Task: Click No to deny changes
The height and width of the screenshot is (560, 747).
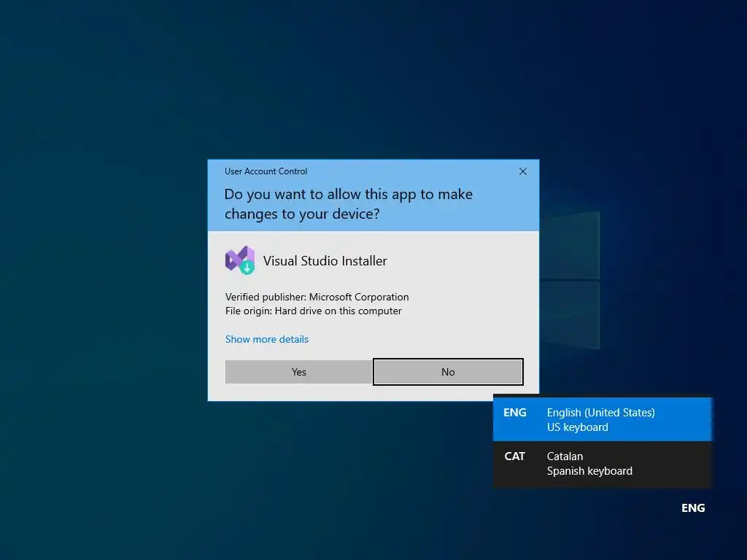Action: click(x=448, y=372)
